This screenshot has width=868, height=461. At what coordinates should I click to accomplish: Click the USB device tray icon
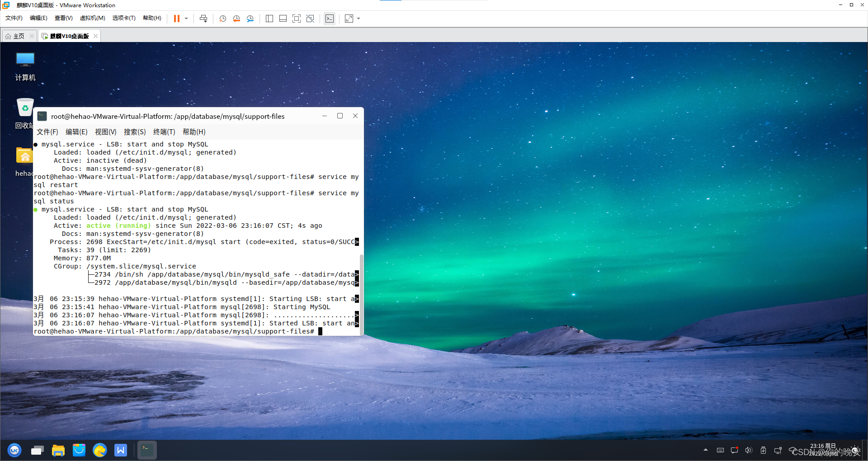tap(763, 450)
